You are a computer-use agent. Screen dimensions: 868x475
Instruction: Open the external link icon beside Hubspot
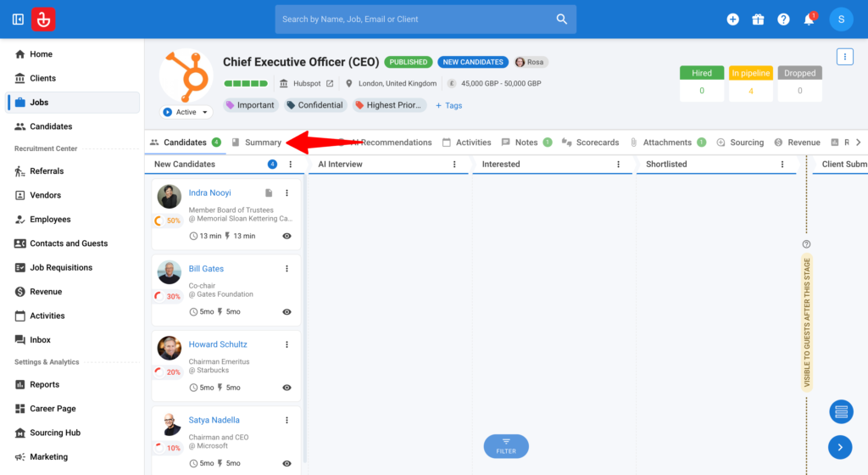330,84
